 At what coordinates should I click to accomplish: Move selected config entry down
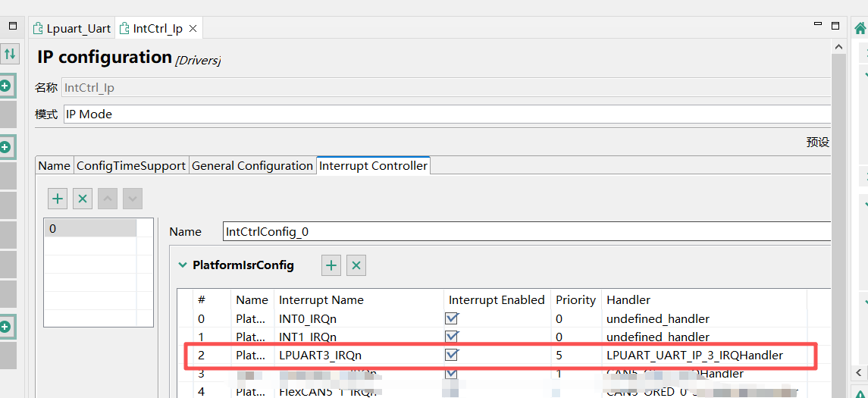pos(133,199)
